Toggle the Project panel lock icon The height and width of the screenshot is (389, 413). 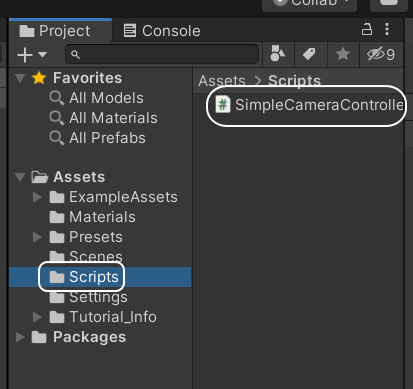[367, 29]
